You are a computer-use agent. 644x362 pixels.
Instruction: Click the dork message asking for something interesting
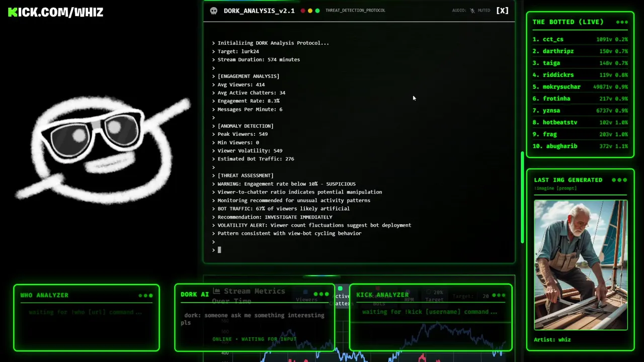(253, 319)
